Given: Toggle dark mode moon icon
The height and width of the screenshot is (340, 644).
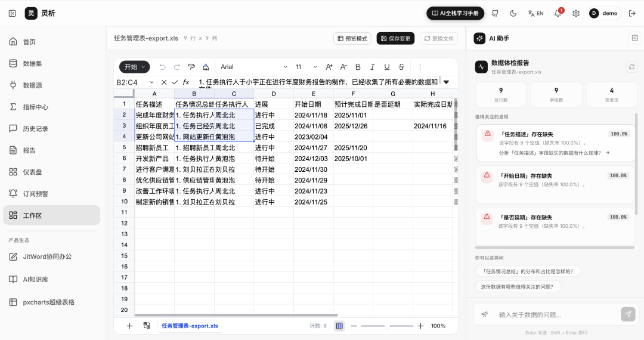Looking at the screenshot, I should (x=513, y=14).
